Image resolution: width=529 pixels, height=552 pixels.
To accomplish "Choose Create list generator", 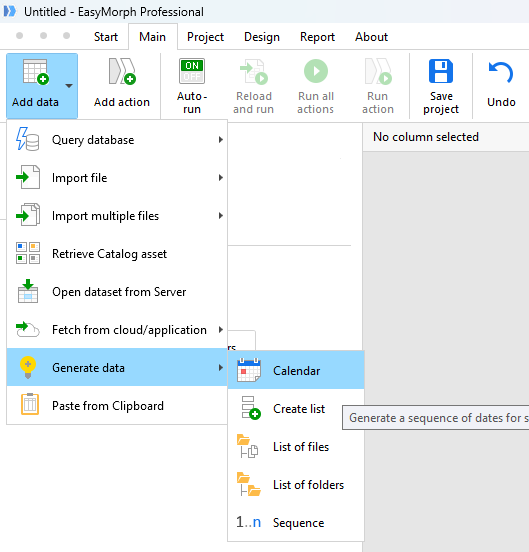I will (x=296, y=408).
